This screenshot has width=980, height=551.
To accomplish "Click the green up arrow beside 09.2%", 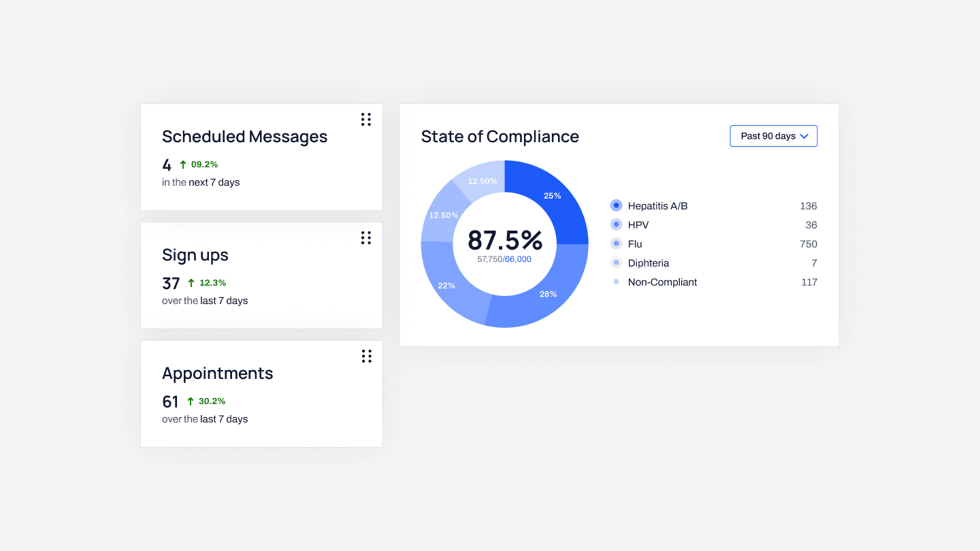I will pos(182,165).
